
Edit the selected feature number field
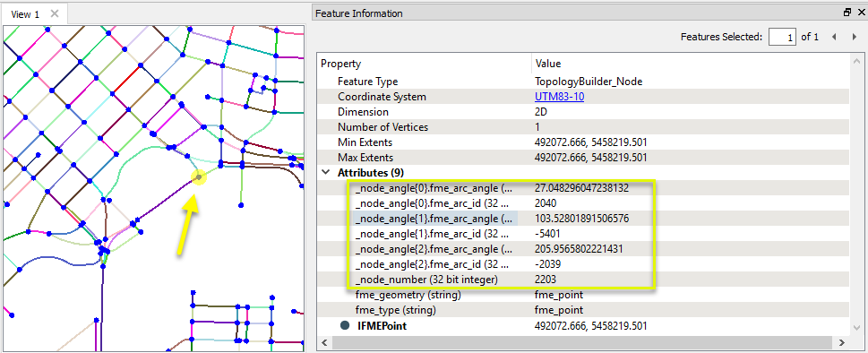(x=782, y=37)
